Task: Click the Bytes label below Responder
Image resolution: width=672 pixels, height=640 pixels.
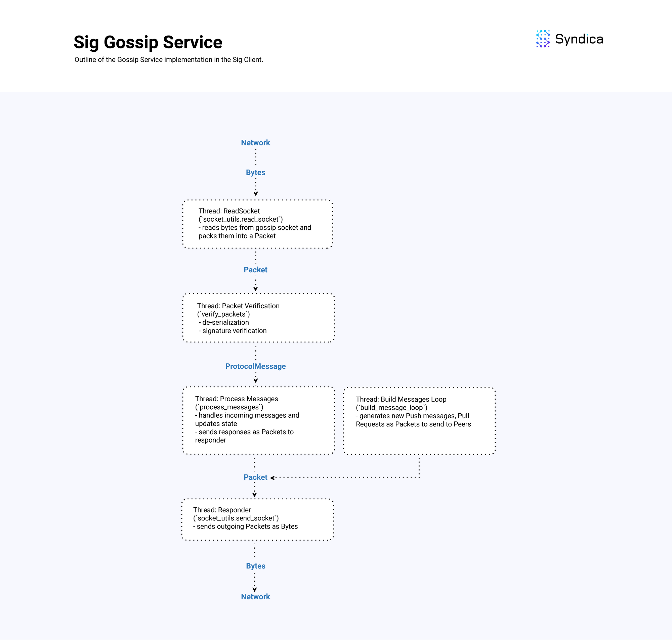Action: (x=255, y=566)
